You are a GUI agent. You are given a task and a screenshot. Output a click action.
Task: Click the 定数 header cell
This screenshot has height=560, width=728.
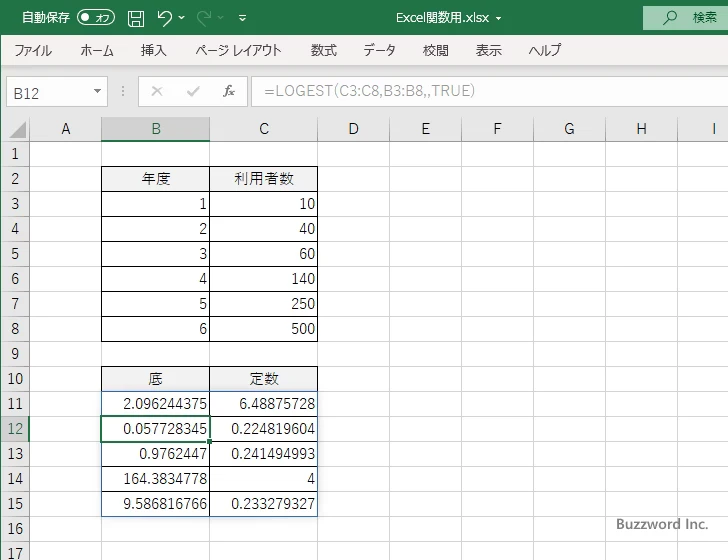click(x=264, y=379)
